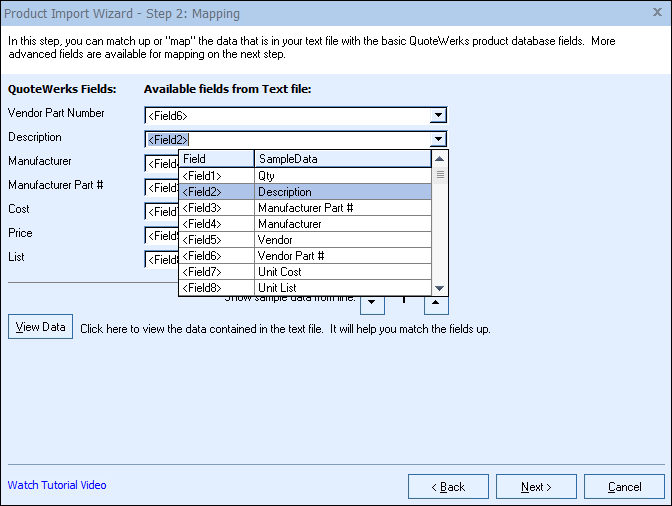Decrease the sample data line number
This screenshot has height=506, width=672.
tap(371, 302)
